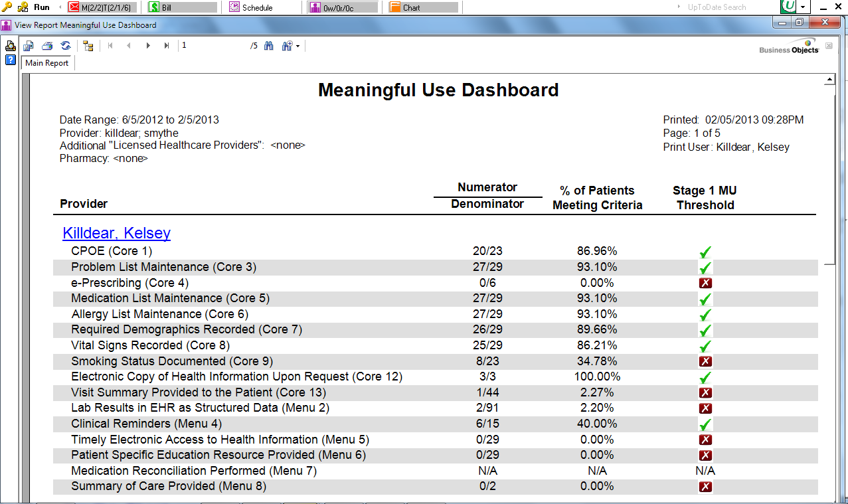Open the advanced search dropdown arrow
Screen dimensions: 848x504
point(299,46)
